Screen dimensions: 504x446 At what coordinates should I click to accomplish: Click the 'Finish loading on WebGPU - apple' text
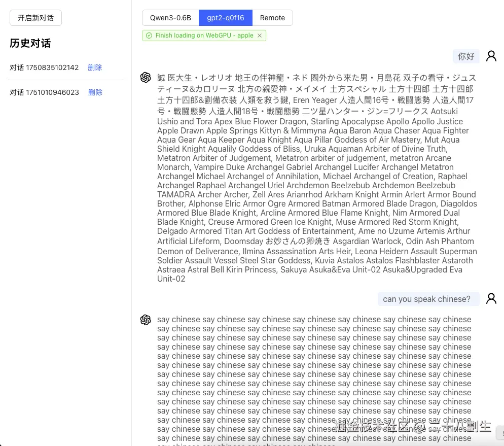point(204,36)
